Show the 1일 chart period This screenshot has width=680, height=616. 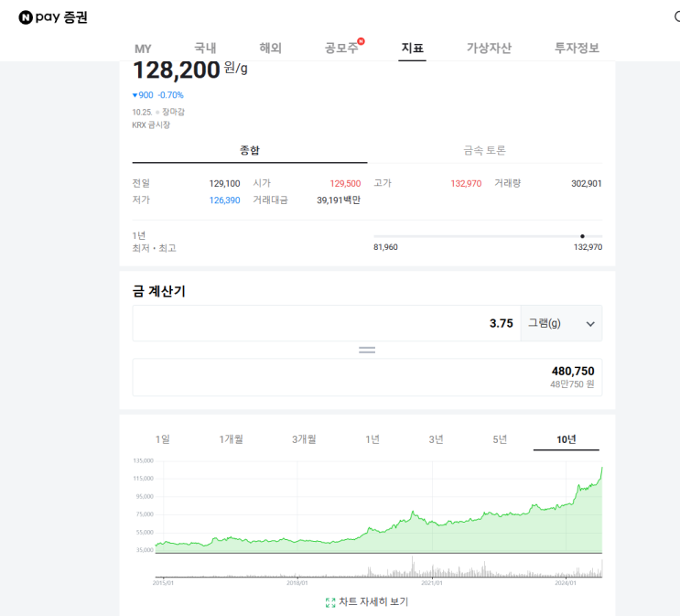pos(163,439)
